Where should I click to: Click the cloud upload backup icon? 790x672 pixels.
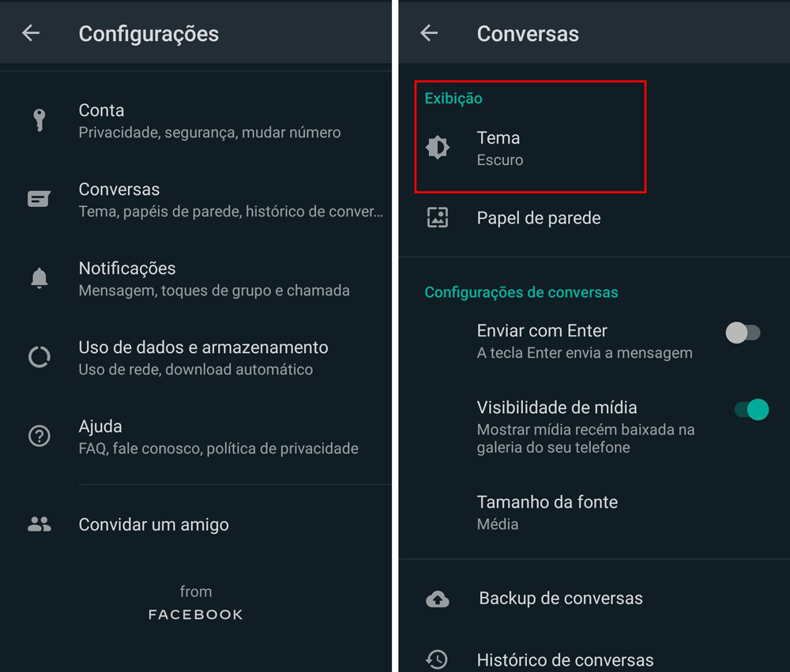[x=438, y=599]
